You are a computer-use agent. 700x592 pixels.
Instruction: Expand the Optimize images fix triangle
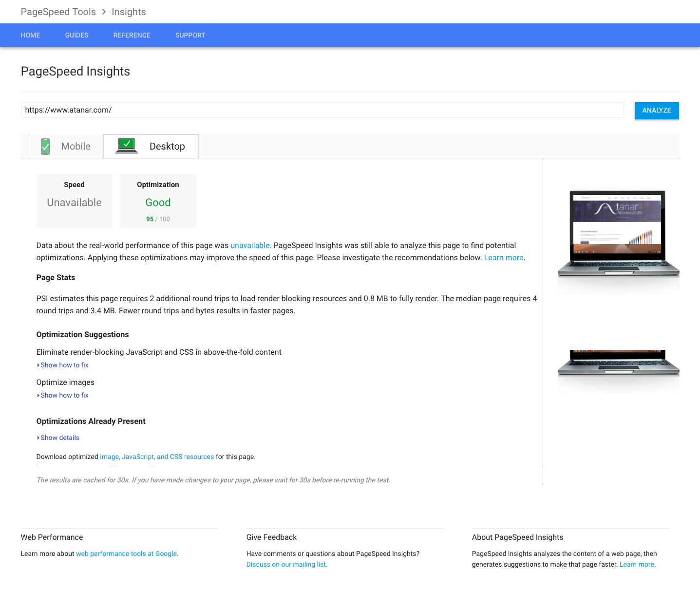click(x=38, y=395)
